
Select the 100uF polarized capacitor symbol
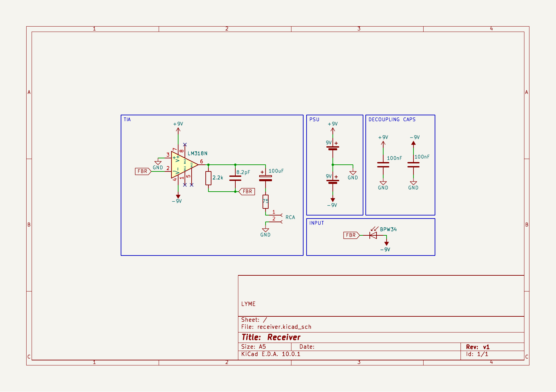266,178
